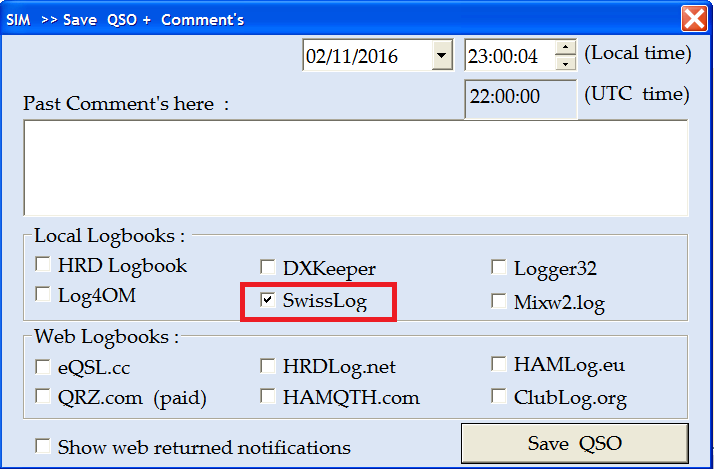Image resolution: width=714 pixels, height=469 pixels.
Task: Uncheck the SwissLog checkbox
Action: [268, 300]
